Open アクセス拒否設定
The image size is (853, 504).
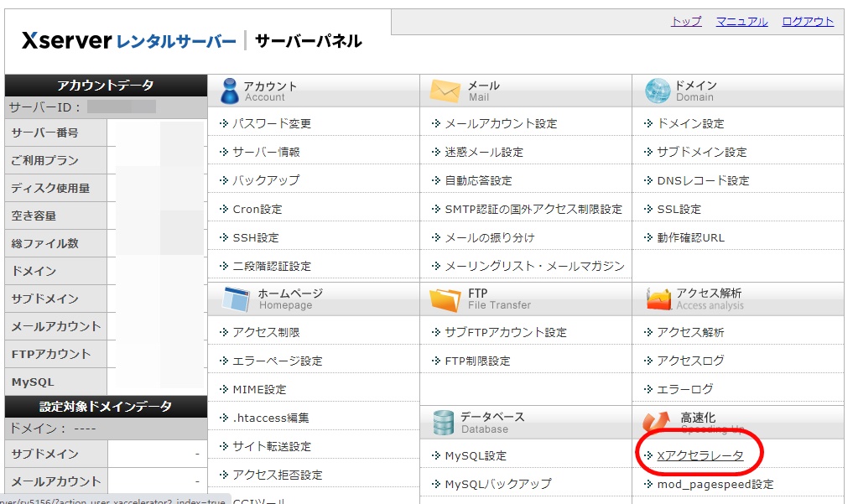tap(278, 475)
